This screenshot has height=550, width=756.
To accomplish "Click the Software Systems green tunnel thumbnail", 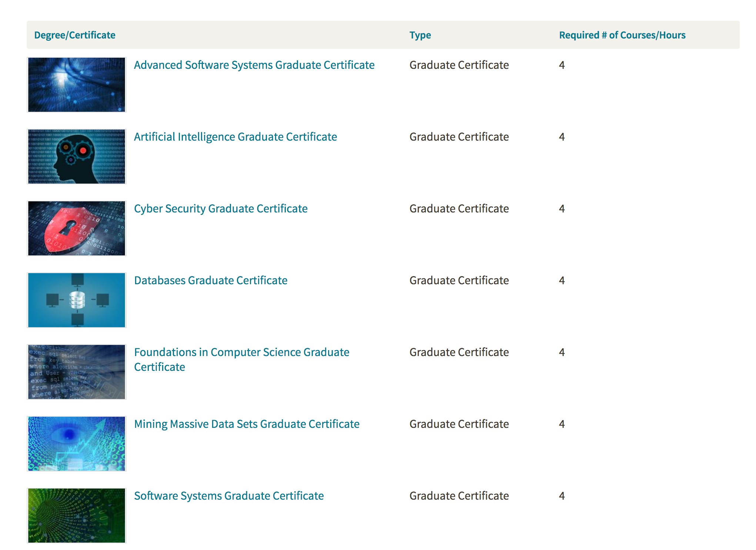I will tap(77, 516).
